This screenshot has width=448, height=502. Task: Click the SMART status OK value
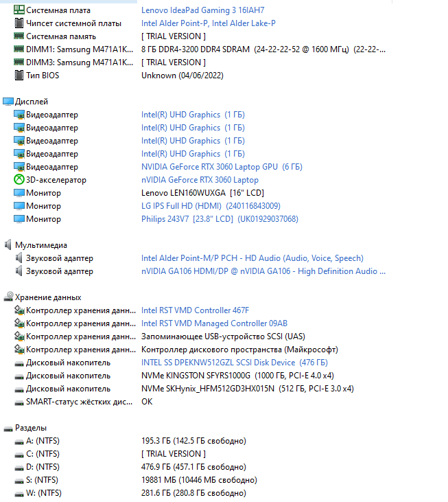147,402
